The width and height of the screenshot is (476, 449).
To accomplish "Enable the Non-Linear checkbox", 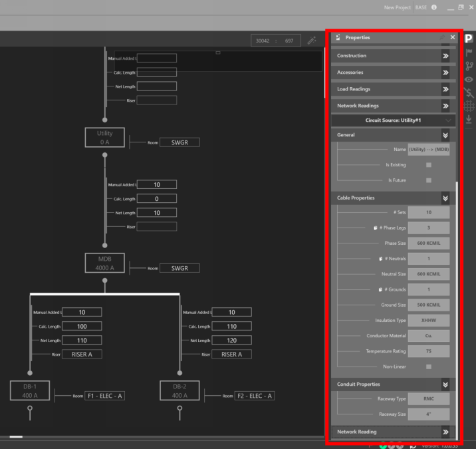I will (429, 367).
